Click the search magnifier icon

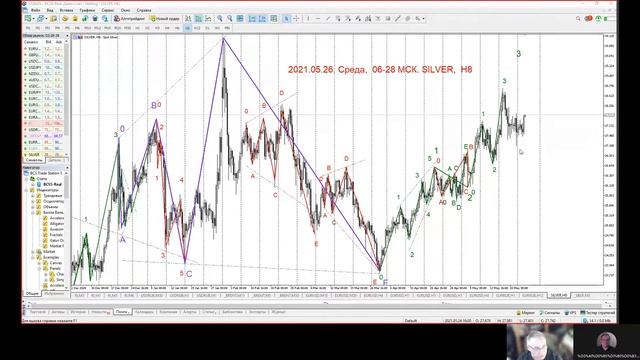coord(578,19)
